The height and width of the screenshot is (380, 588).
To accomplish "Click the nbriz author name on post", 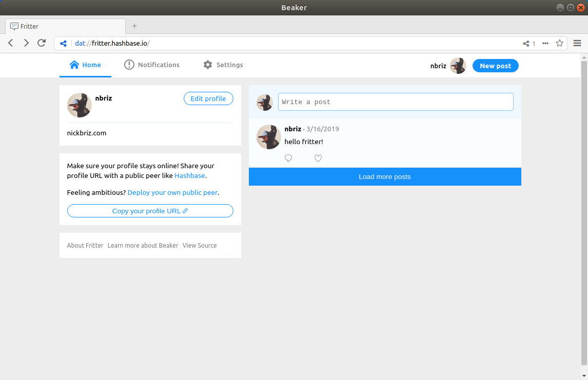I will pos(293,129).
